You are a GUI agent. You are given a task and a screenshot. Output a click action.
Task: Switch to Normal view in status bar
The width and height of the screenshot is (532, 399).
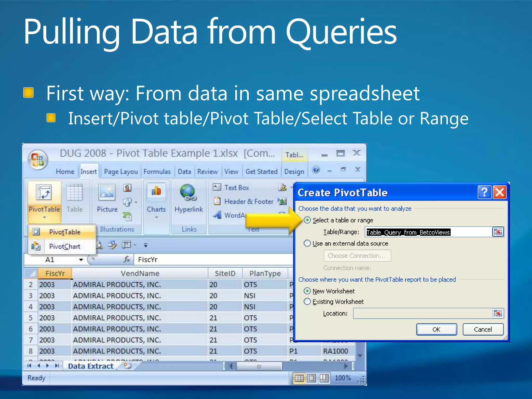point(299,378)
